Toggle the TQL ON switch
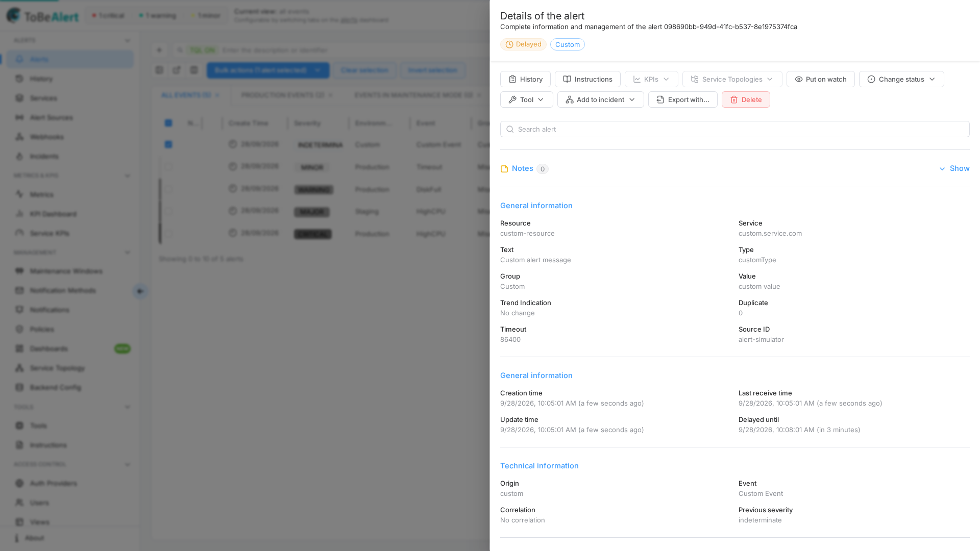This screenshot has width=980, height=551. (x=203, y=50)
